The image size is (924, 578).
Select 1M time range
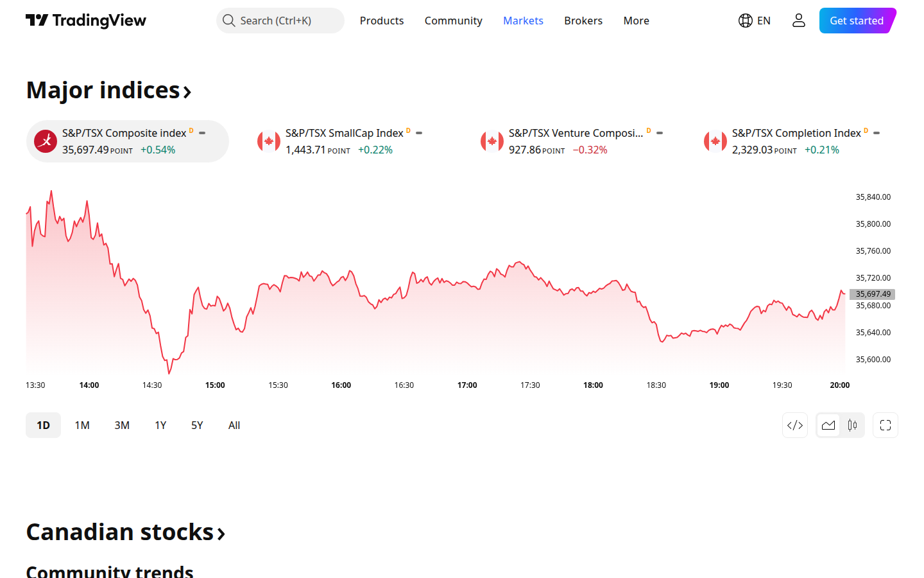coord(82,425)
